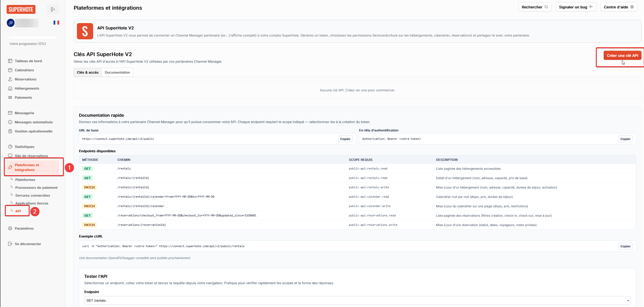Open Serrures connectées submenu item
The height and width of the screenshot is (307, 644).
point(32,195)
